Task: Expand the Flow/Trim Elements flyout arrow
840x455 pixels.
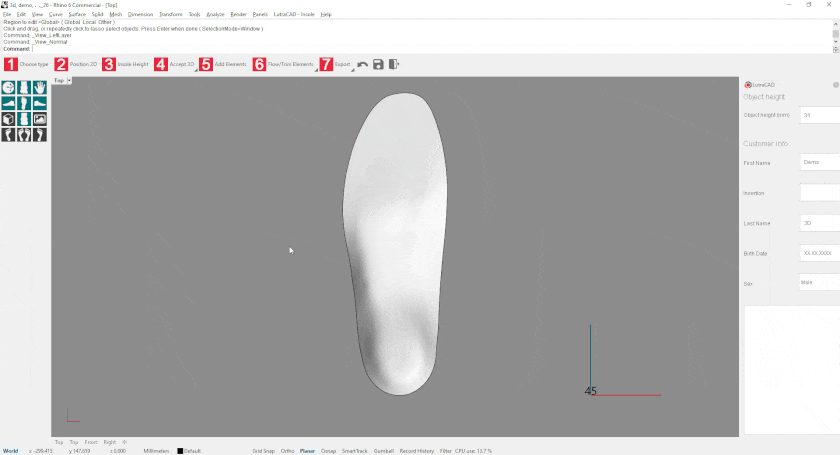Action: tap(316, 70)
